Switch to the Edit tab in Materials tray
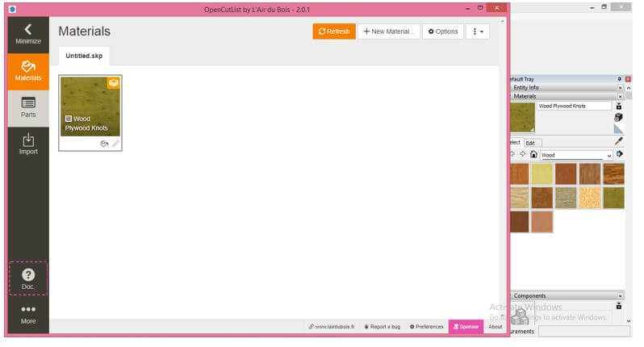The width and height of the screenshot is (644, 347). (x=531, y=144)
